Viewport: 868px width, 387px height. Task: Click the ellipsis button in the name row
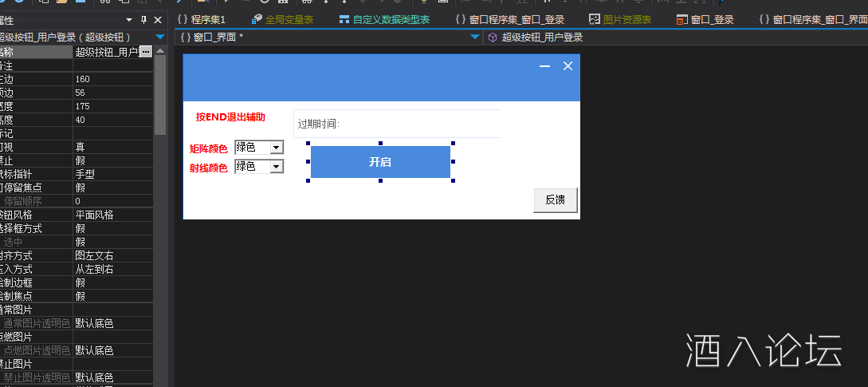tap(146, 52)
